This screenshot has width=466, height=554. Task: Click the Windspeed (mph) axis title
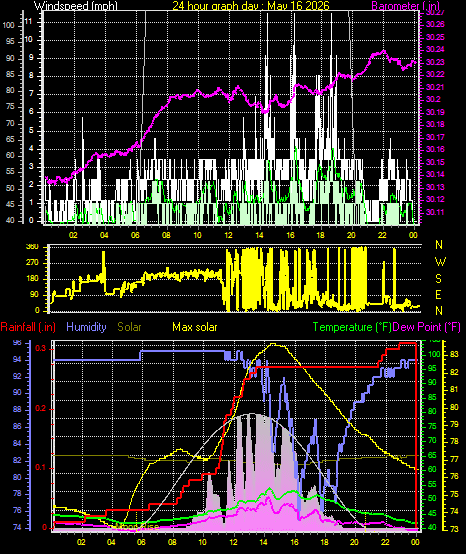(75, 5)
